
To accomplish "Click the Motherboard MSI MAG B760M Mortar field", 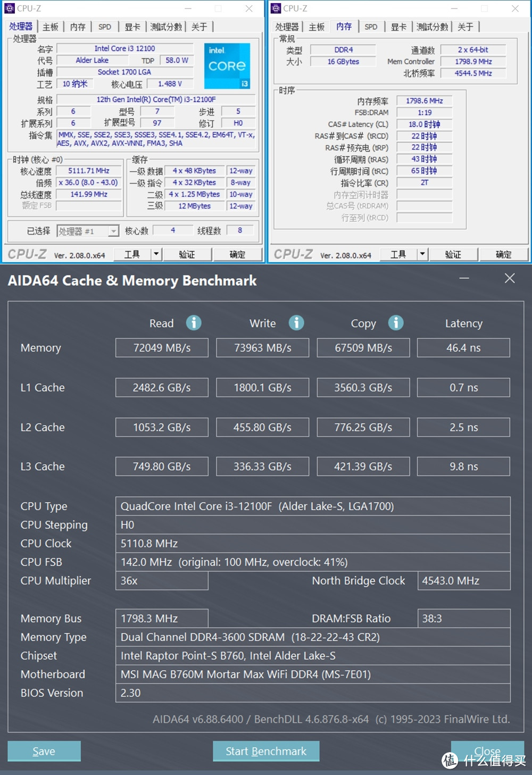I will [x=313, y=674].
